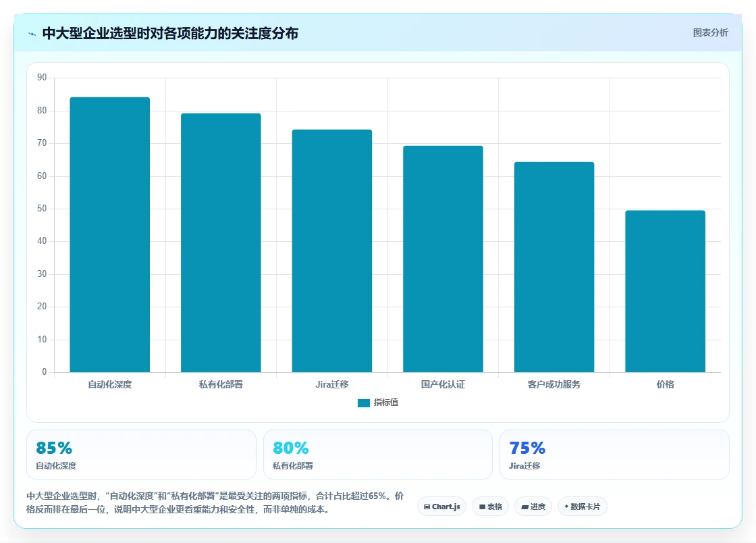Click the 表格 tag pill
The image size is (756, 543).
[x=490, y=507]
